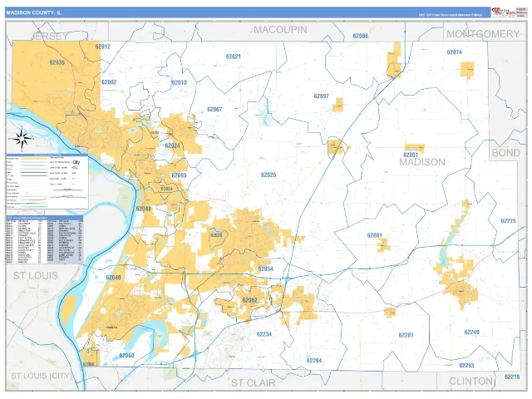The width and height of the screenshot is (532, 399).
Task: Select ZIP code label 62062
Action: 249,301
